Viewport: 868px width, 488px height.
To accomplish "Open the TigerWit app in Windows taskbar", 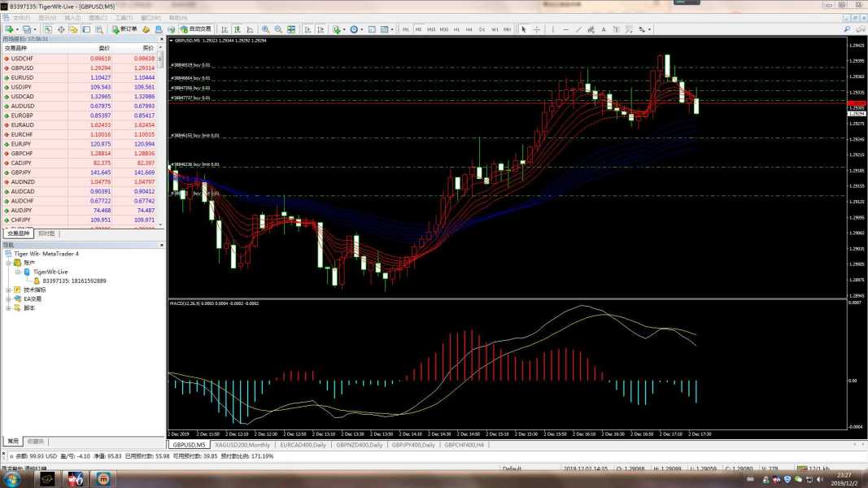I will click(76, 479).
